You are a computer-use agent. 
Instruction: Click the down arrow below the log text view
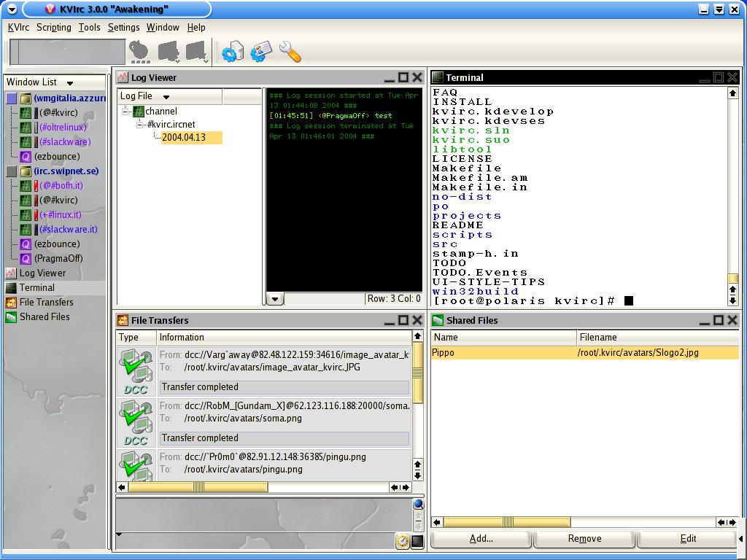(275, 299)
